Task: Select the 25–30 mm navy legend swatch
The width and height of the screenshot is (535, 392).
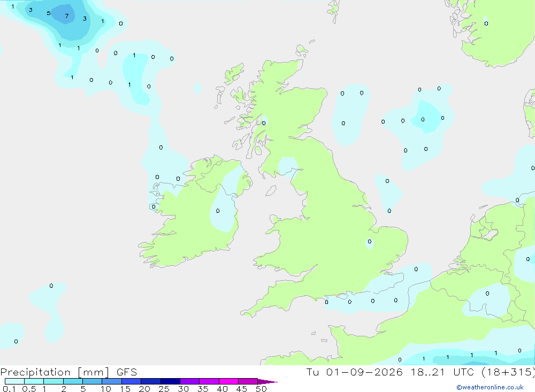Action: click(x=170, y=381)
